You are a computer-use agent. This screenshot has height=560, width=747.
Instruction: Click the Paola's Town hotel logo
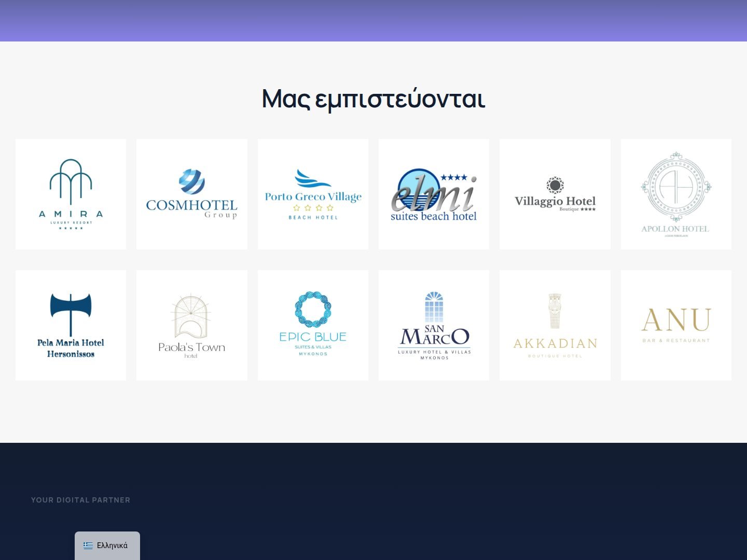pyautogui.click(x=192, y=325)
